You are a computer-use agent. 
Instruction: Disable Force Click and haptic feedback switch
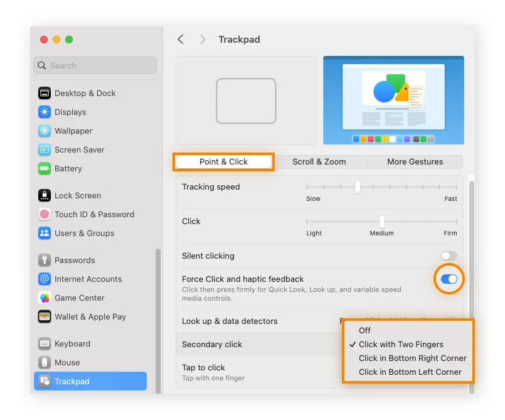pyautogui.click(x=449, y=279)
